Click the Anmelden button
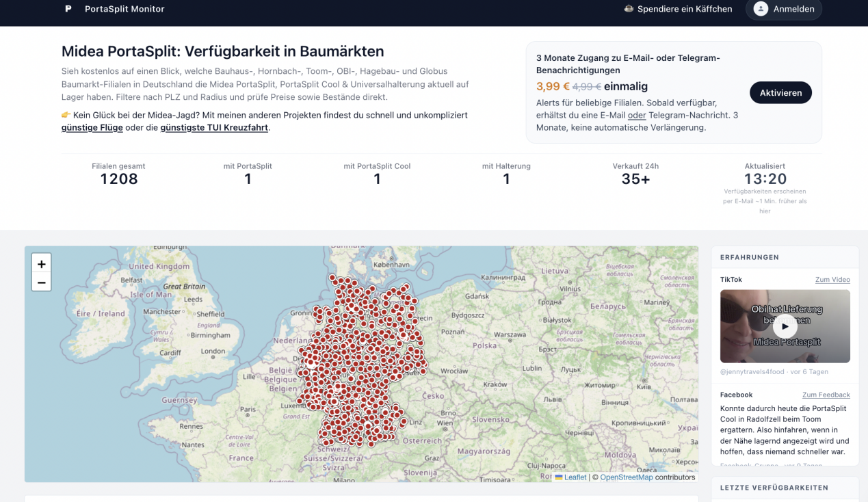The image size is (868, 502). [784, 9]
